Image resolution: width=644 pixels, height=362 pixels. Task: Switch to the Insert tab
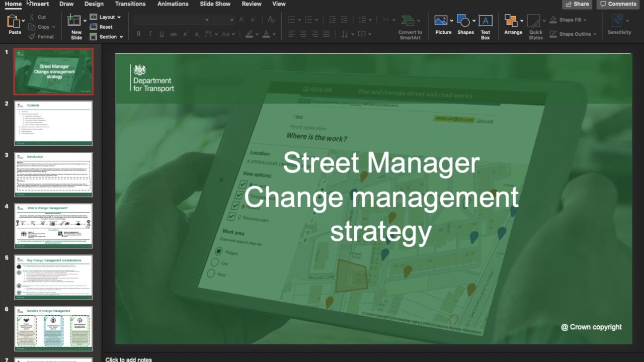(x=40, y=4)
